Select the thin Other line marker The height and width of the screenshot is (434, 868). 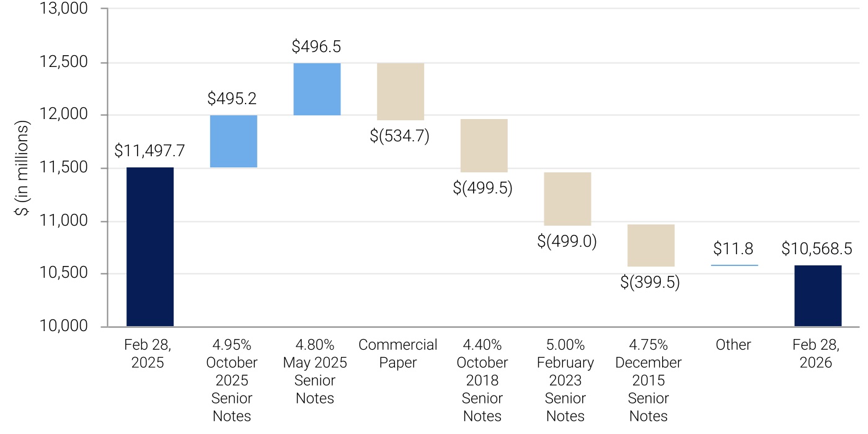[734, 265]
